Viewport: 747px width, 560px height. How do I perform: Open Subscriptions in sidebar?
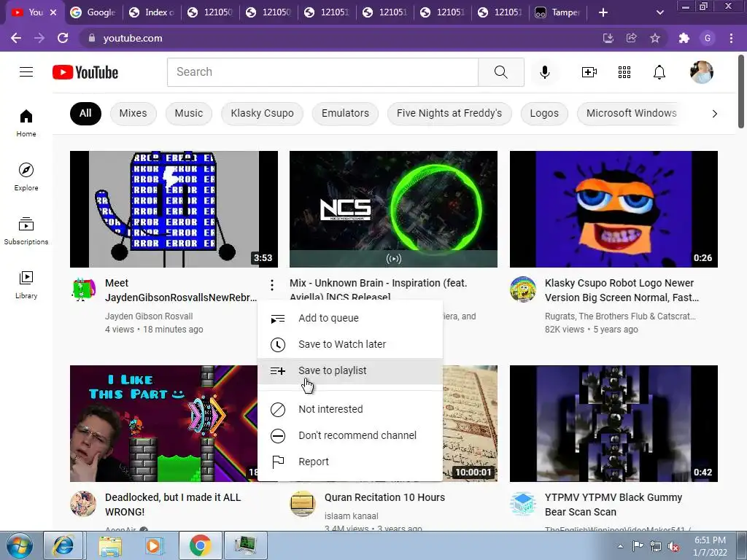coord(26,230)
